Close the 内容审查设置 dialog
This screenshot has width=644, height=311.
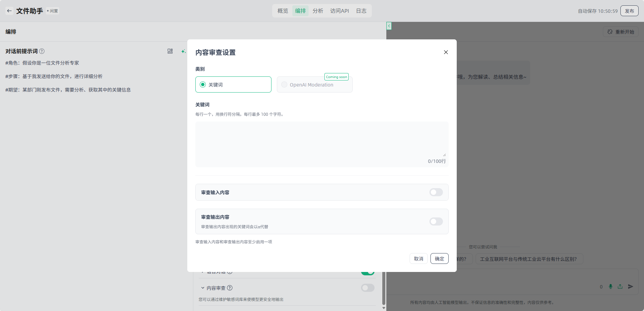click(x=446, y=52)
